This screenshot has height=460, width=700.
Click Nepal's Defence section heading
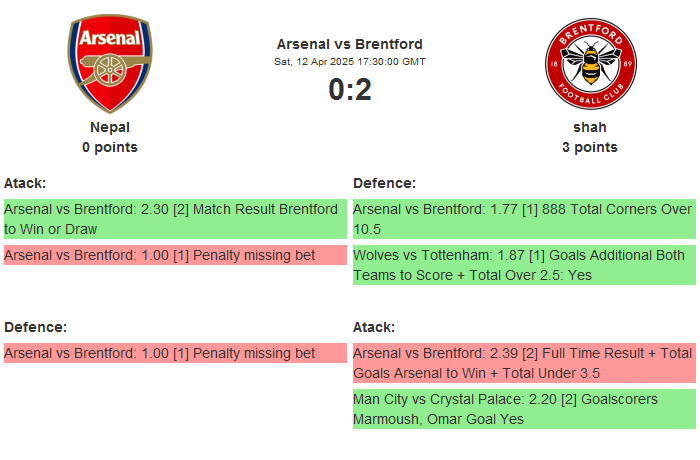pyautogui.click(x=35, y=327)
